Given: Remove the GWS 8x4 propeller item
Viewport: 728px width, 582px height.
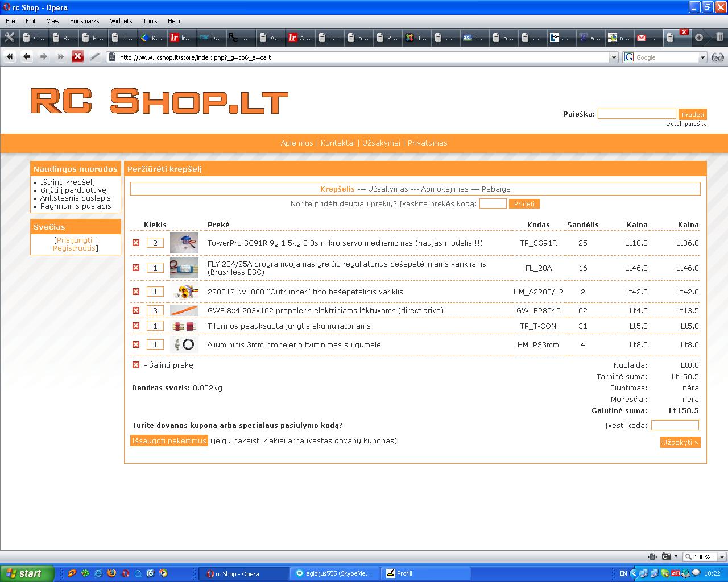Looking at the screenshot, I should pos(136,310).
